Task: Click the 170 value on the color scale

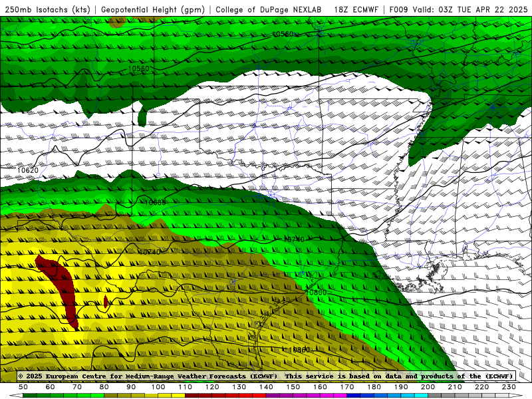Action: pyautogui.click(x=346, y=387)
